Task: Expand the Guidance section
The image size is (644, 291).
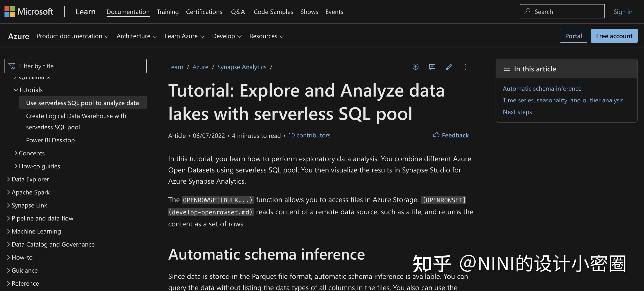Action: [9, 270]
